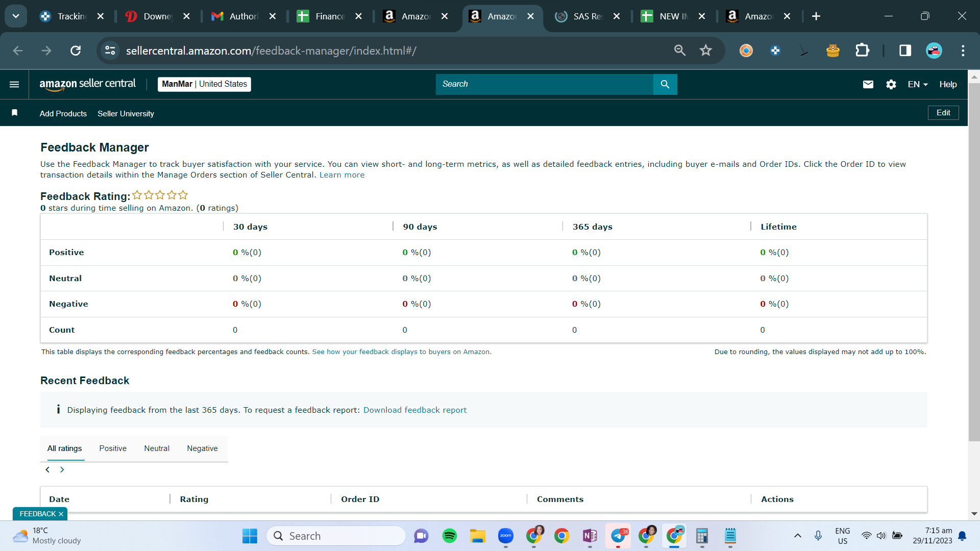
Task: Click the browser back arrow
Action: 18,51
